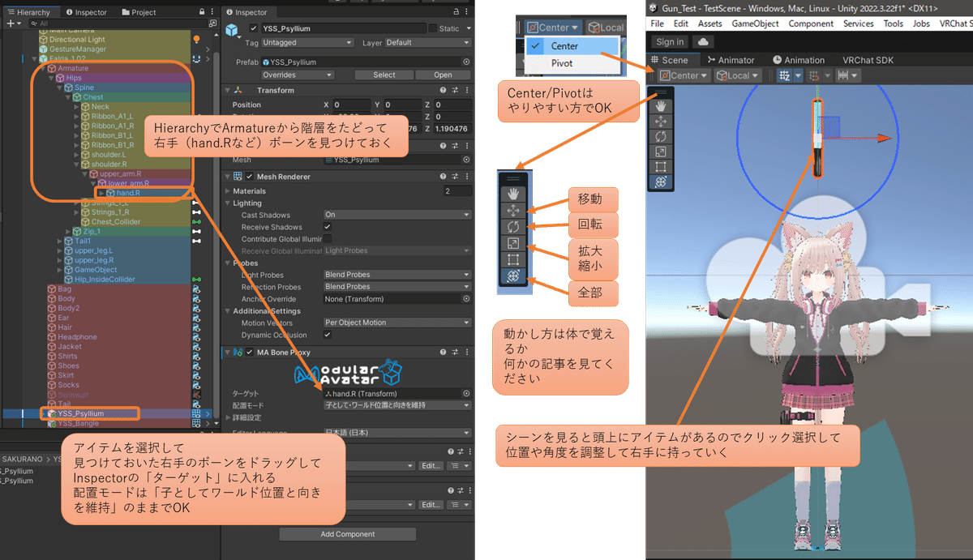Open the Tag dropdown showing Untagged
The image size is (973, 560).
pyautogui.click(x=308, y=43)
